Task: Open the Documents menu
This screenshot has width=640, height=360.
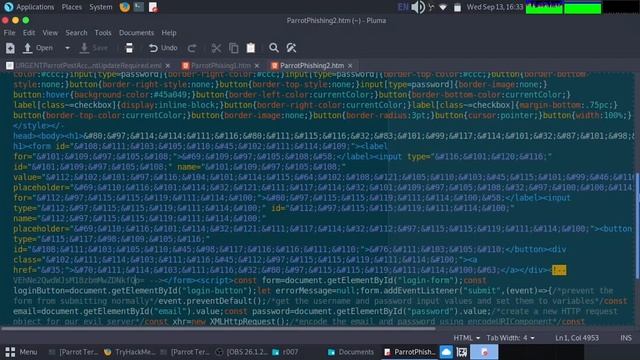Action: tap(136, 33)
